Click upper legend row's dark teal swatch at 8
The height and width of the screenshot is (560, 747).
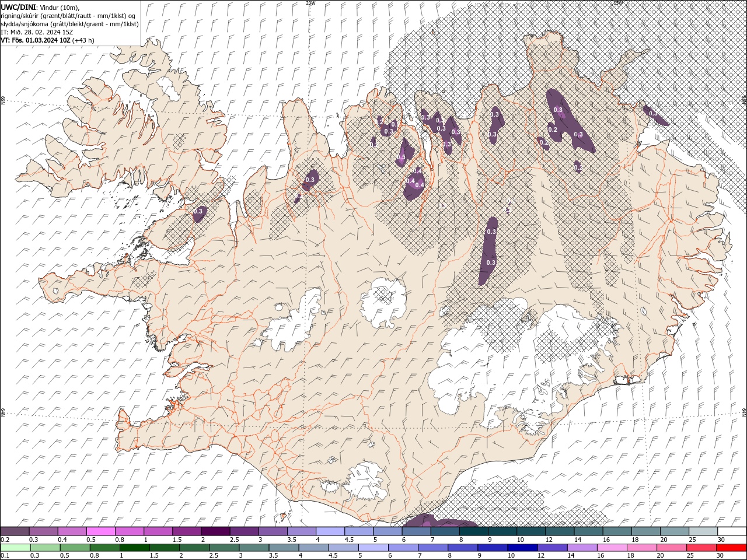click(473, 531)
